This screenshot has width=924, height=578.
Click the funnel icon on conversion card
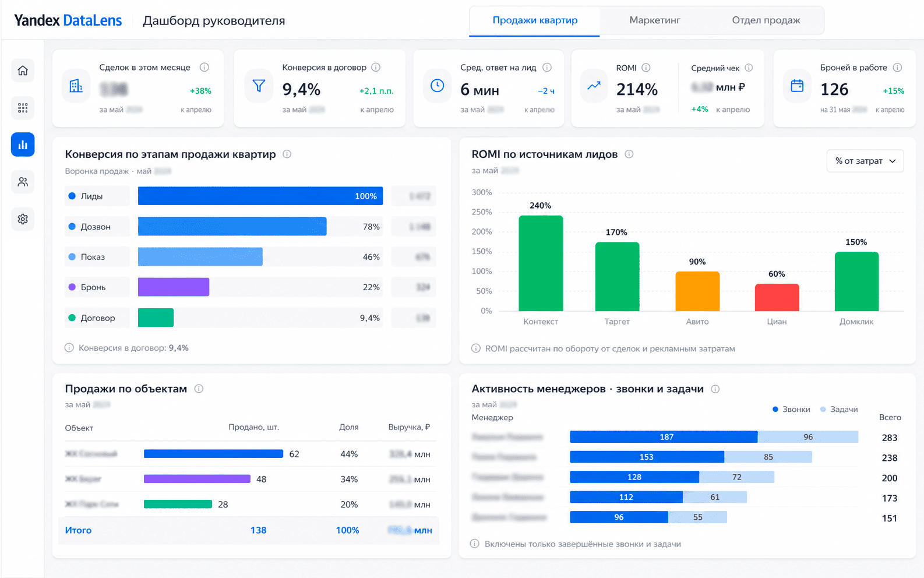point(259,86)
